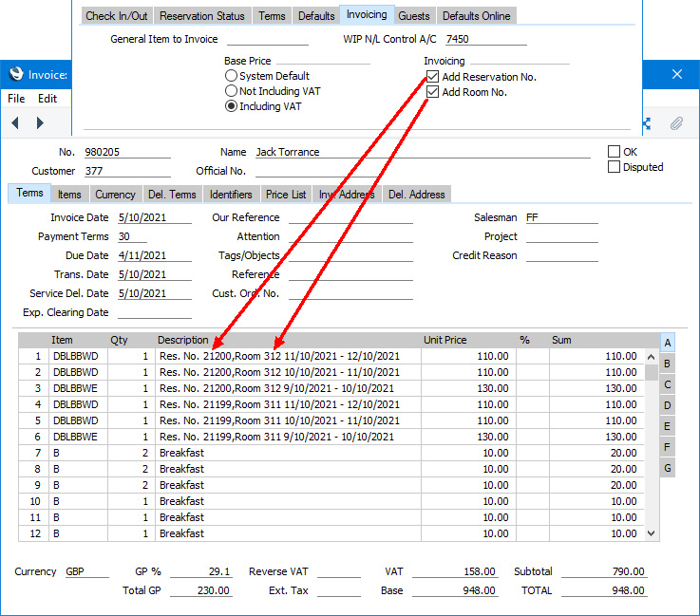Viewport: 700px width, 616px height.
Task: Open the Guests tab
Action: (x=414, y=15)
